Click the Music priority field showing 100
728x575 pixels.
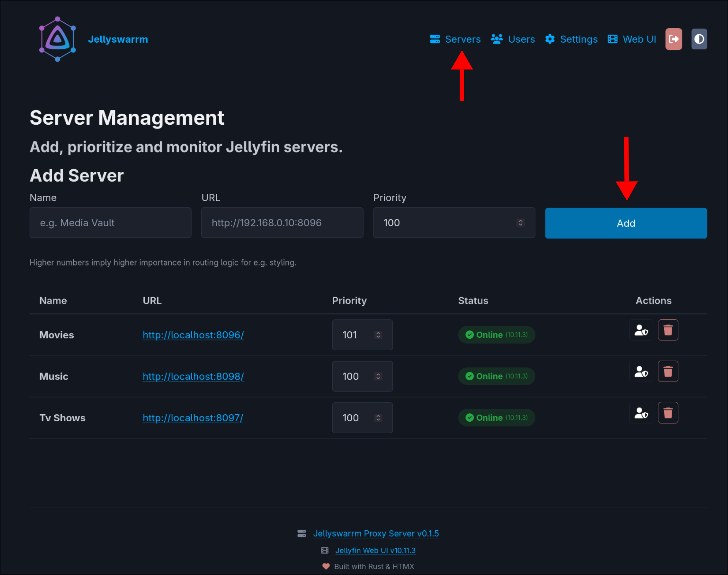pyautogui.click(x=362, y=376)
